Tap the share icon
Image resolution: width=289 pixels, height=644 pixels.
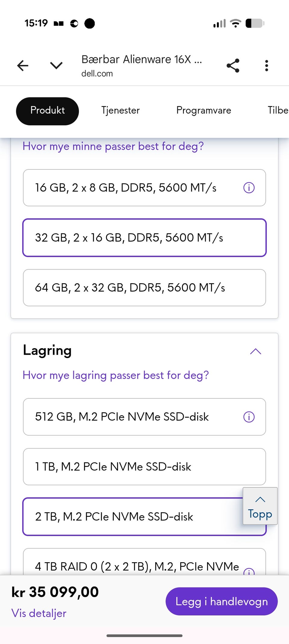[x=233, y=66]
